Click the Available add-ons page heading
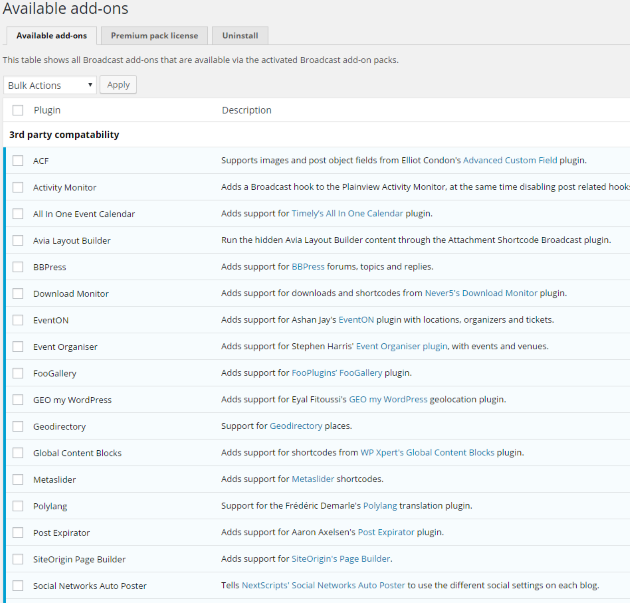The width and height of the screenshot is (630, 603). tap(65, 8)
